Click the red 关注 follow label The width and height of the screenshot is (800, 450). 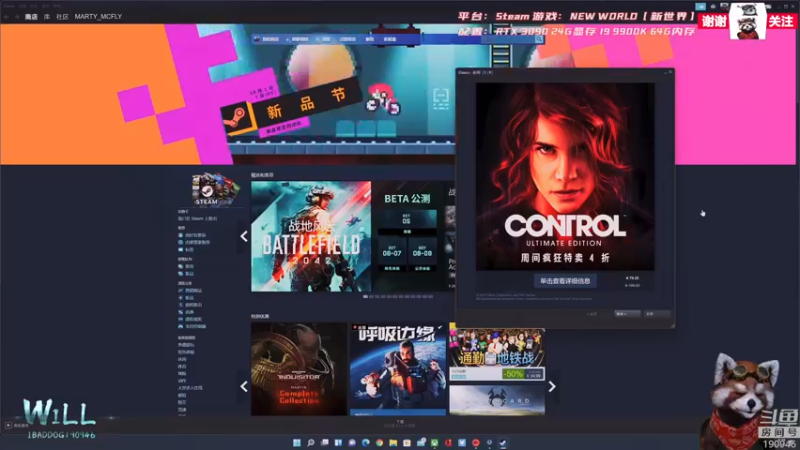tap(781, 21)
